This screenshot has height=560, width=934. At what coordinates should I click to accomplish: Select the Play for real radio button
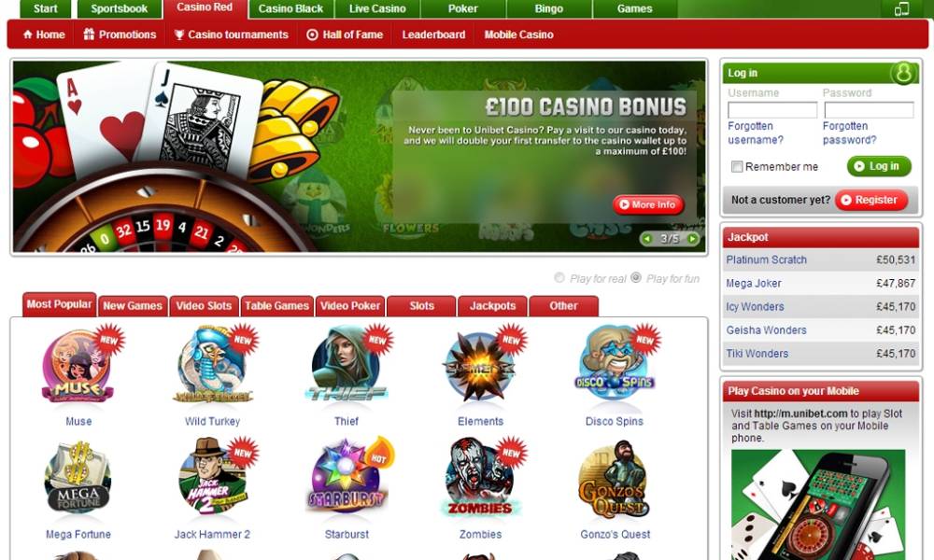click(559, 278)
